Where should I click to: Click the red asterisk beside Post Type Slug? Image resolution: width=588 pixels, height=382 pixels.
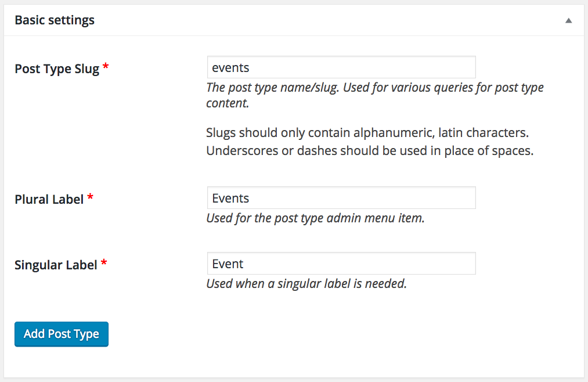106,67
